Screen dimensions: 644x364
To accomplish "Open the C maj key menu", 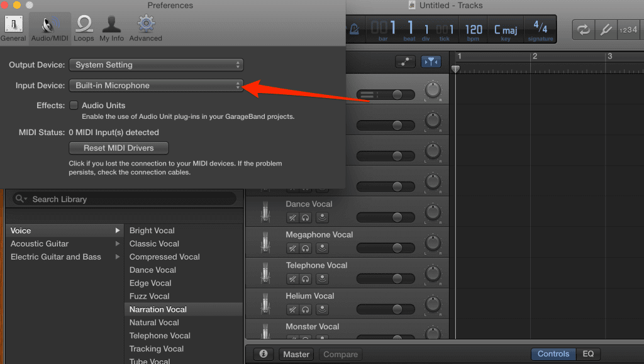I will pyautogui.click(x=506, y=30).
